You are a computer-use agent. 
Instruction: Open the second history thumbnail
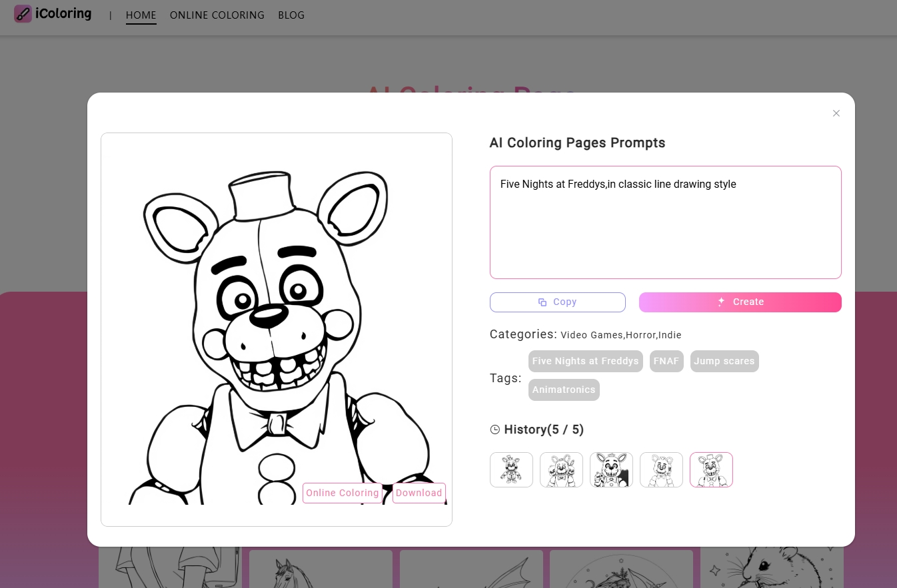561,469
